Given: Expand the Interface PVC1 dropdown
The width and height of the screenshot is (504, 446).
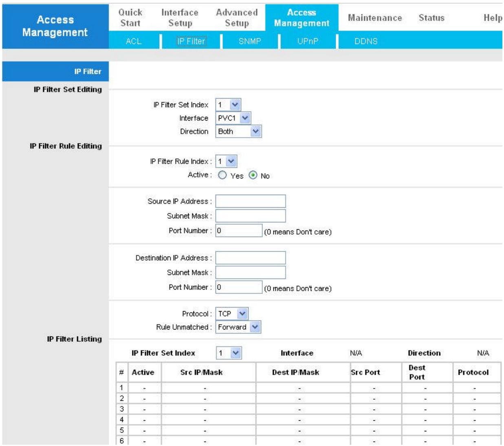Looking at the screenshot, I should pyautogui.click(x=233, y=118).
